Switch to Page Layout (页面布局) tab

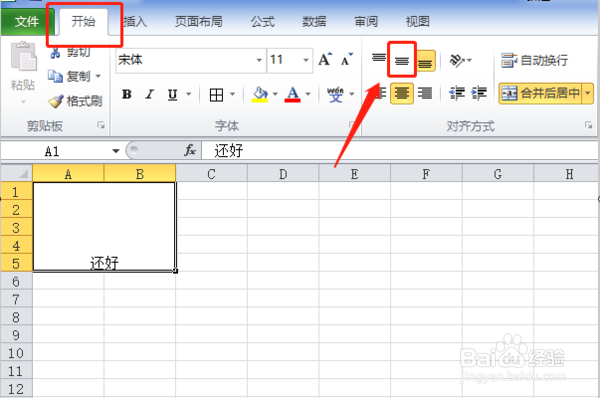[x=199, y=22]
